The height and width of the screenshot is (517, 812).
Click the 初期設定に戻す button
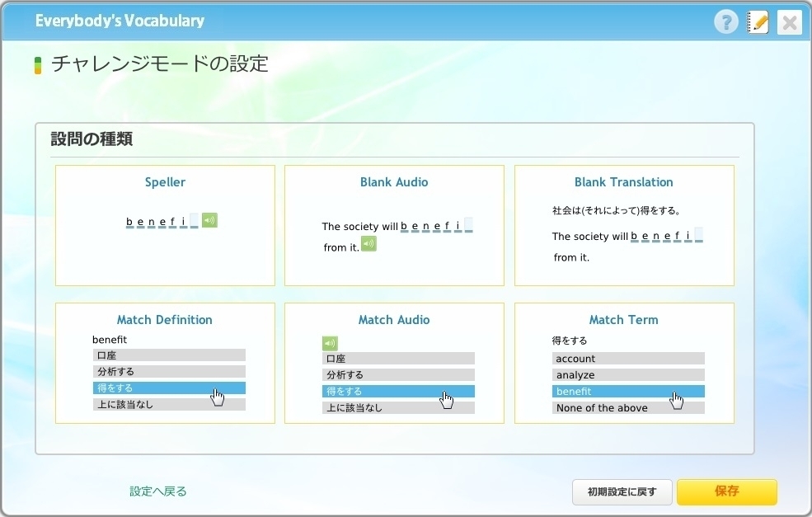(622, 491)
